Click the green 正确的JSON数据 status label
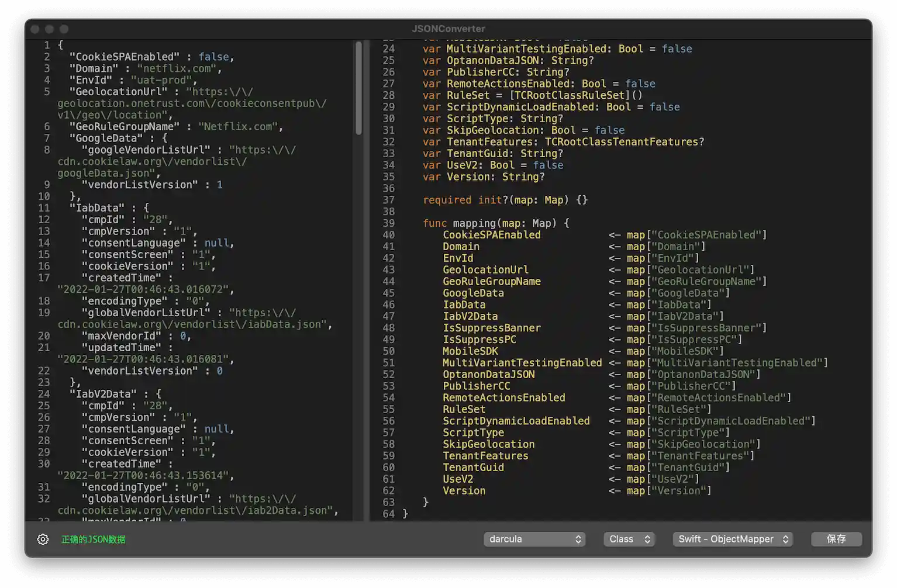Viewport: 897px width, 588px height. pos(94,539)
